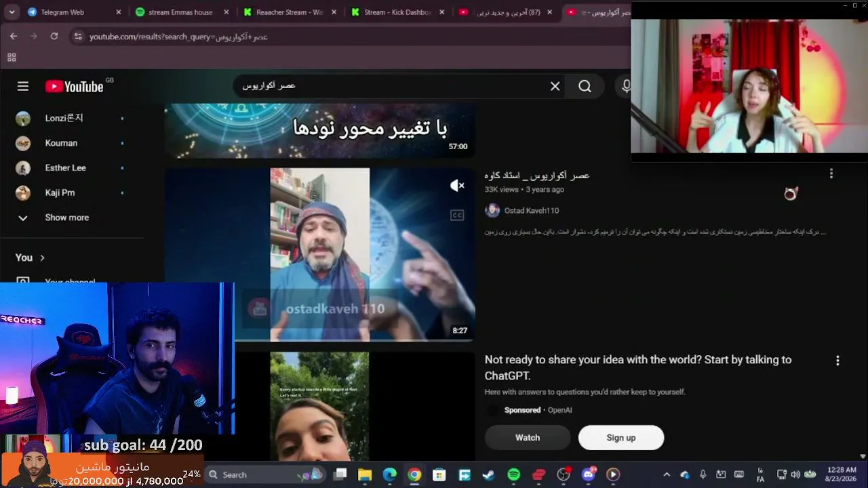Clear the YouTube search text
This screenshot has width=868, height=488.
click(x=555, y=86)
